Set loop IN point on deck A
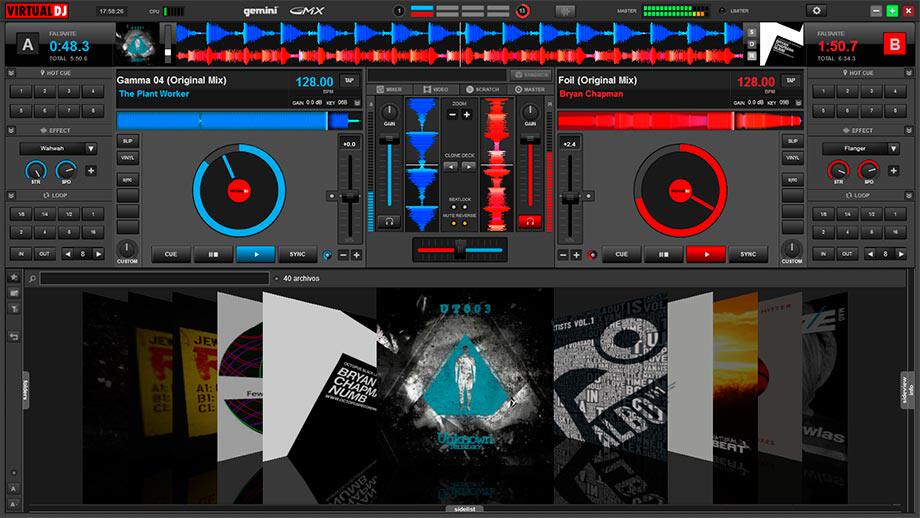 click(x=21, y=254)
